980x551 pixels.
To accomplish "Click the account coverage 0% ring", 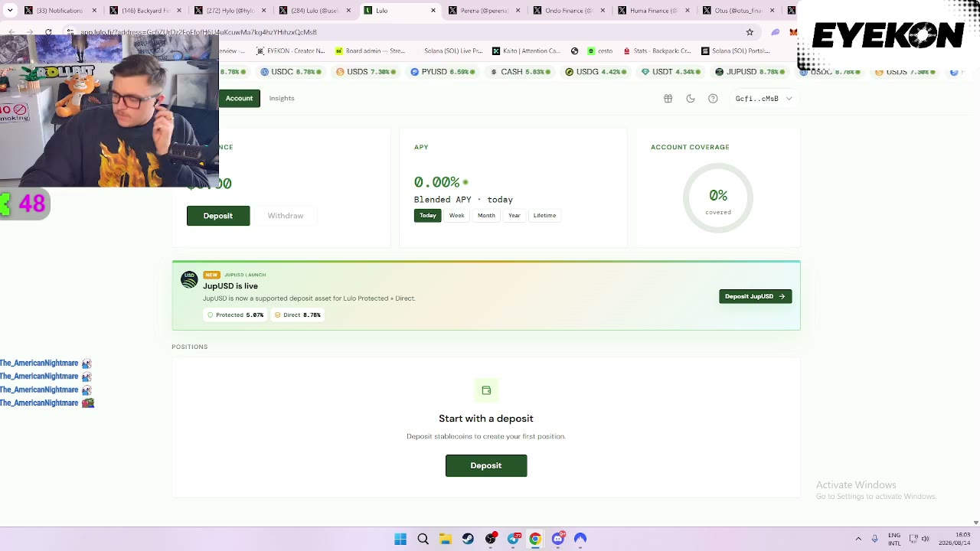I will tap(718, 198).
